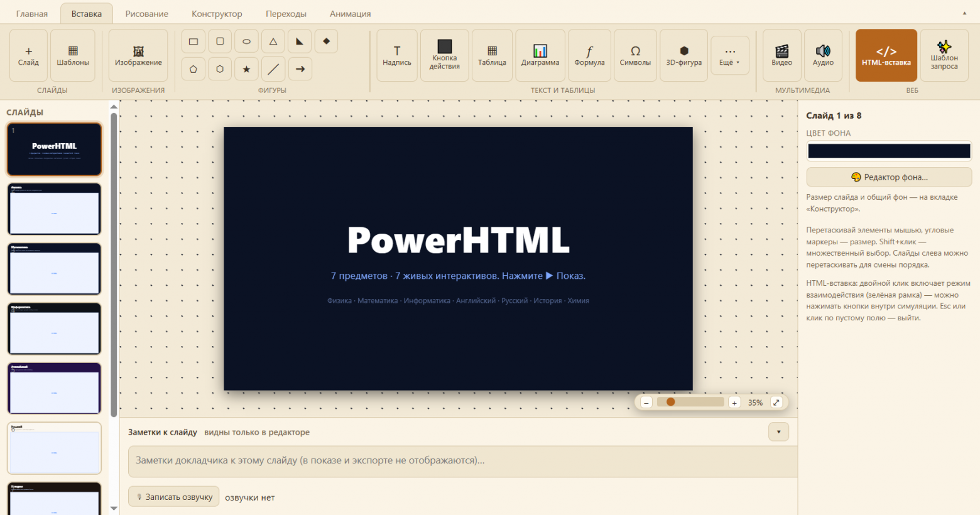Add a new slide with the Слайд button

click(x=28, y=55)
